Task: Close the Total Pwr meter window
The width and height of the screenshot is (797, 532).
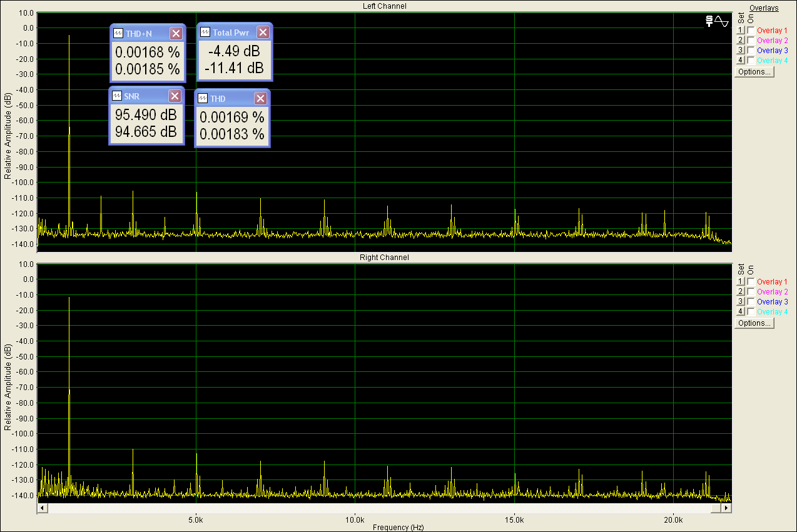Action: (263, 33)
